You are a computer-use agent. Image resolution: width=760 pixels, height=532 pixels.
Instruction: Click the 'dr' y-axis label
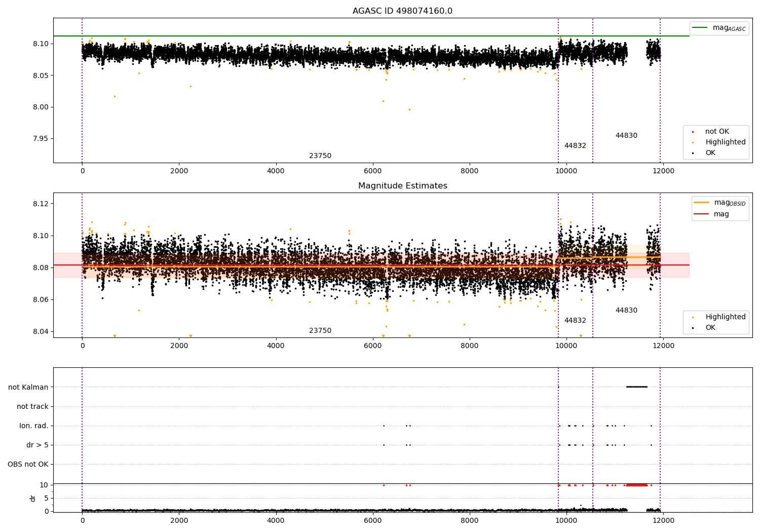pos(33,498)
